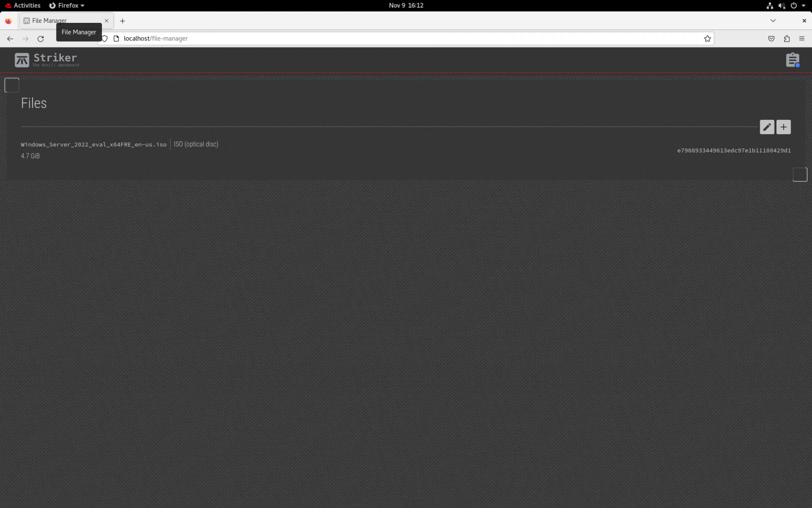
Task: Close the File Manager tab
Action: click(x=107, y=21)
